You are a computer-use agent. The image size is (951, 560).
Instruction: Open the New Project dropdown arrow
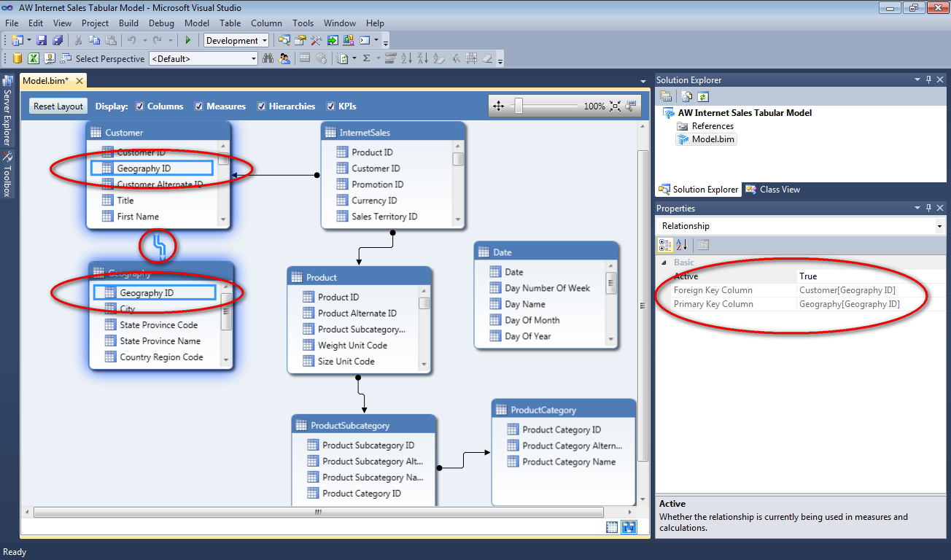pyautogui.click(x=29, y=41)
